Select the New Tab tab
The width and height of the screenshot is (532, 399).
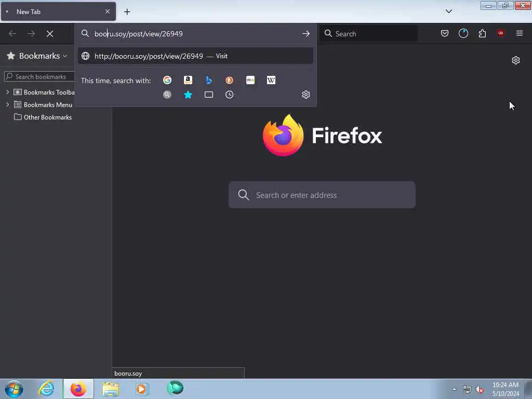(58, 11)
